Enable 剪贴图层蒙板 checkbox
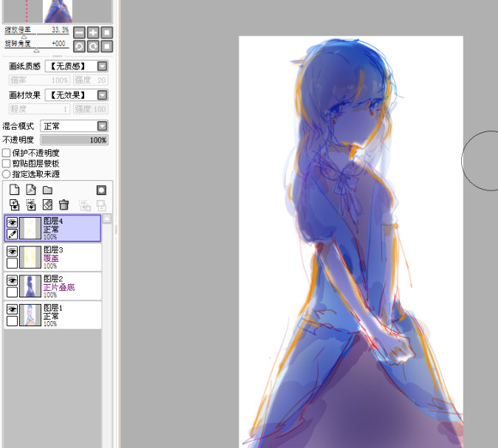This screenshot has width=498, height=448. coord(6,164)
